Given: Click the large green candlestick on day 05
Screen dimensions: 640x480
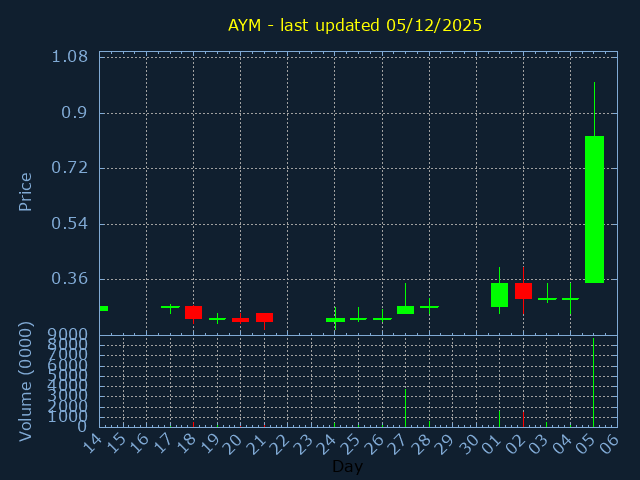Looking at the screenshot, I should click(x=594, y=209).
